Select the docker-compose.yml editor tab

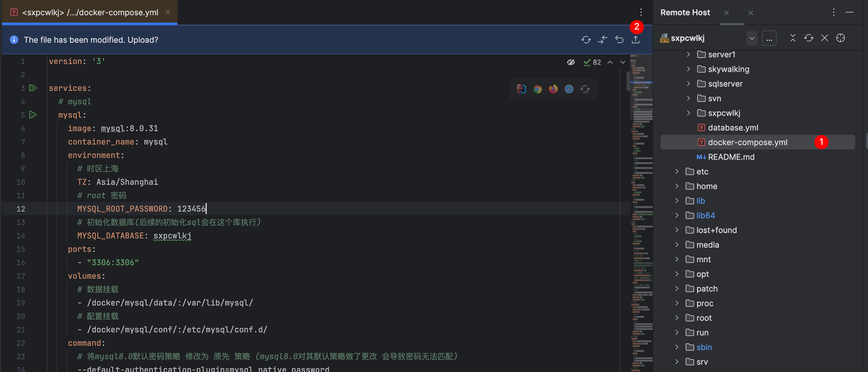pyautogui.click(x=90, y=13)
